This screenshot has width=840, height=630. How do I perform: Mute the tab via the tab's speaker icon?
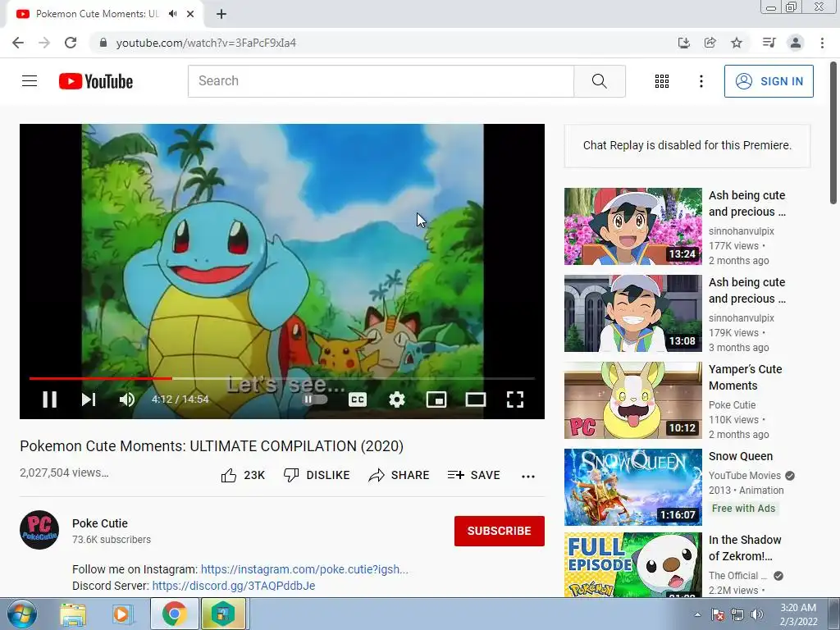pos(172,14)
